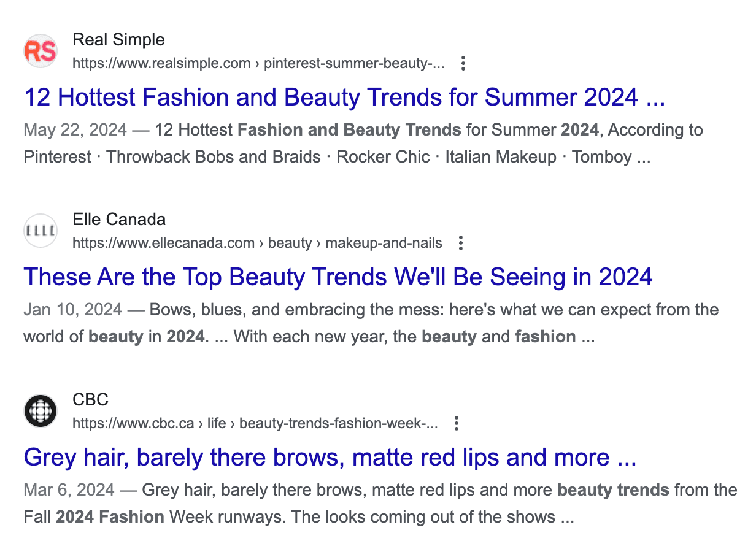Open the Top Beauty Trends 2024 Elle article
756x541 pixels.
337,277
